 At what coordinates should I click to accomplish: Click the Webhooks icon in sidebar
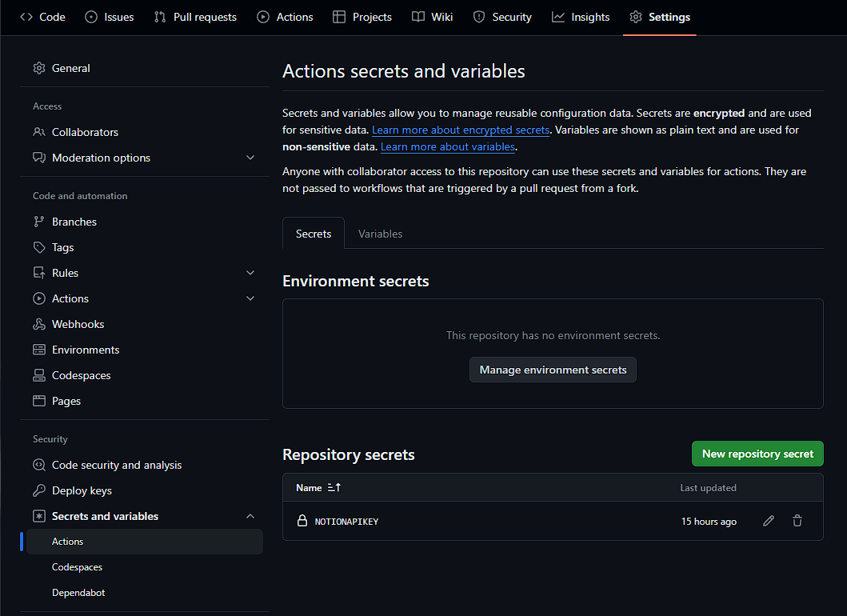39,324
